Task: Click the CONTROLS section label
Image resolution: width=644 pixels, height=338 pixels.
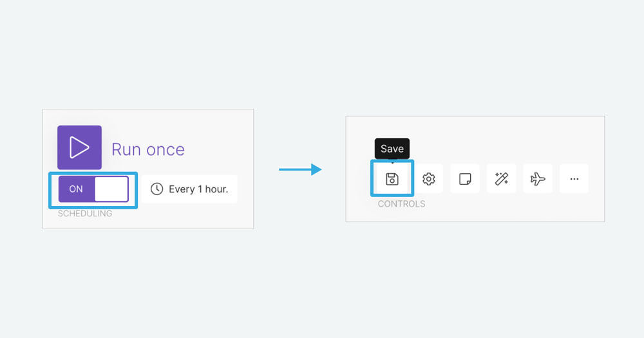Action: [x=402, y=203]
